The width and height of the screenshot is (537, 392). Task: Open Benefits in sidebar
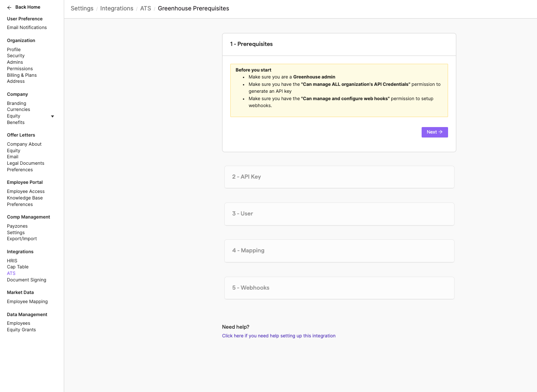point(16,122)
